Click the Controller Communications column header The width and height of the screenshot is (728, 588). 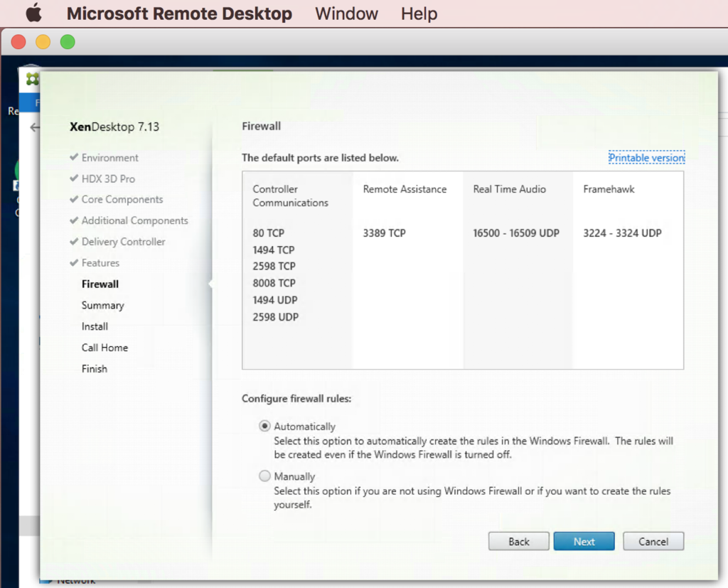tap(290, 196)
